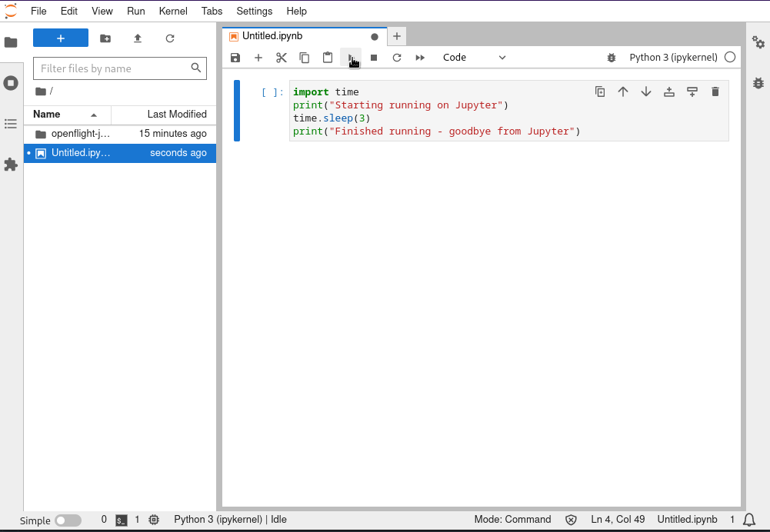Expand the Name column sort arrow

(94, 114)
